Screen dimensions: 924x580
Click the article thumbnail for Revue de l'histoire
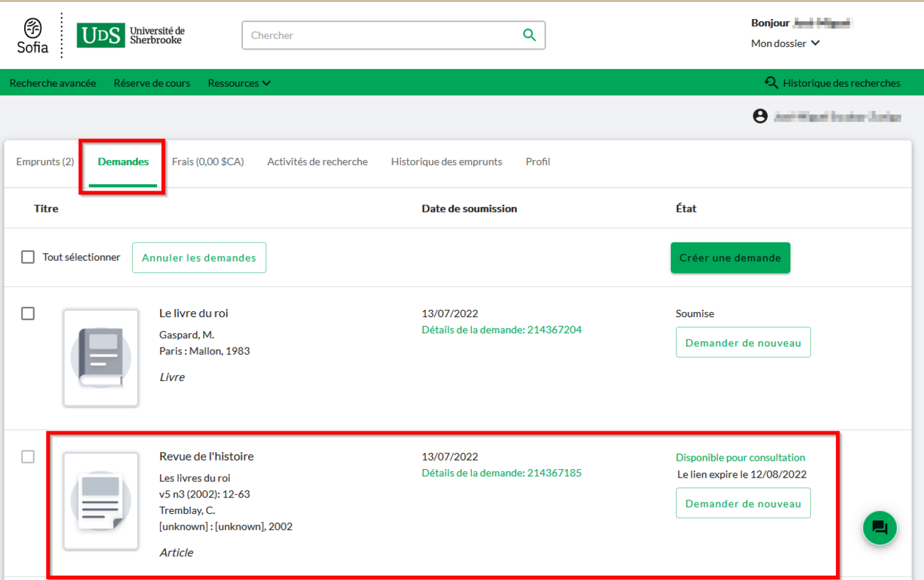101,501
